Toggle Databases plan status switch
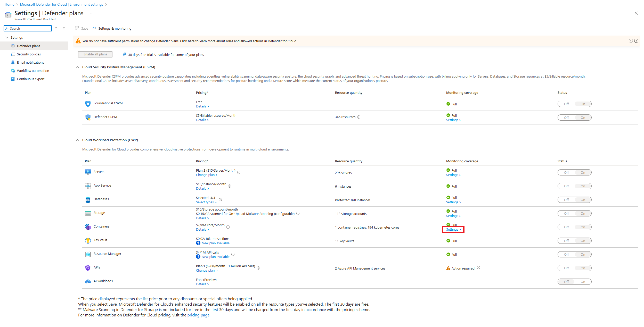The height and width of the screenshot is (327, 644). tap(574, 200)
